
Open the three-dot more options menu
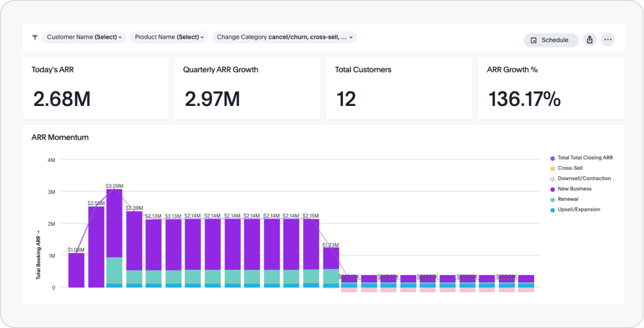tap(608, 40)
